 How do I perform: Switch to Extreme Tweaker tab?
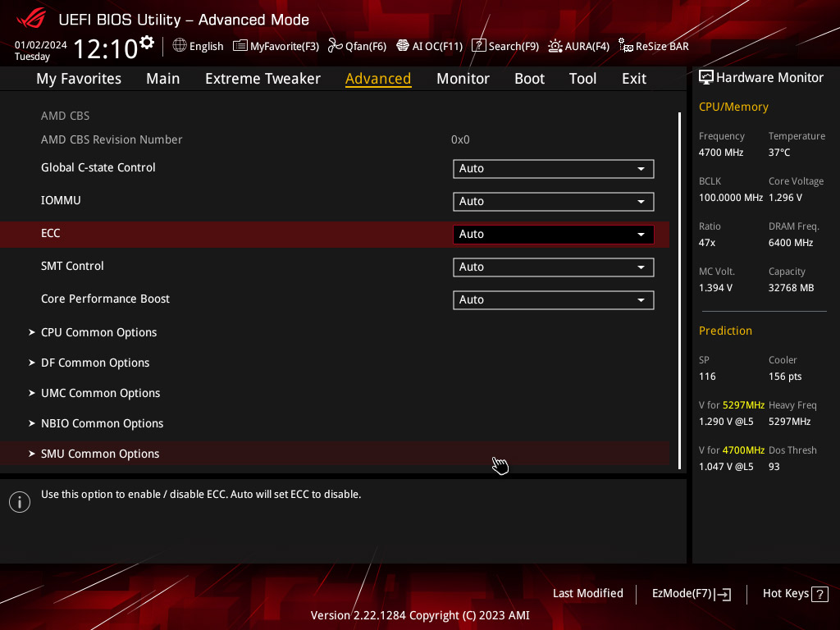(262, 79)
